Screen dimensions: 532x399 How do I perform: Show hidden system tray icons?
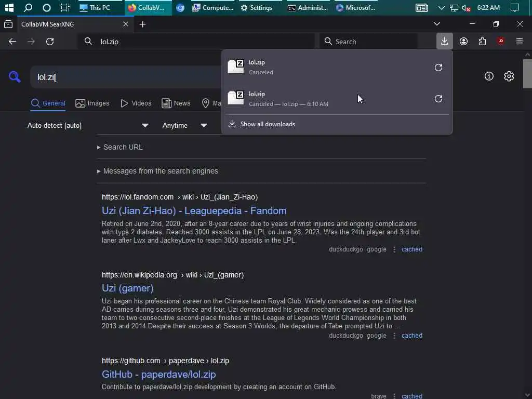click(441, 7)
